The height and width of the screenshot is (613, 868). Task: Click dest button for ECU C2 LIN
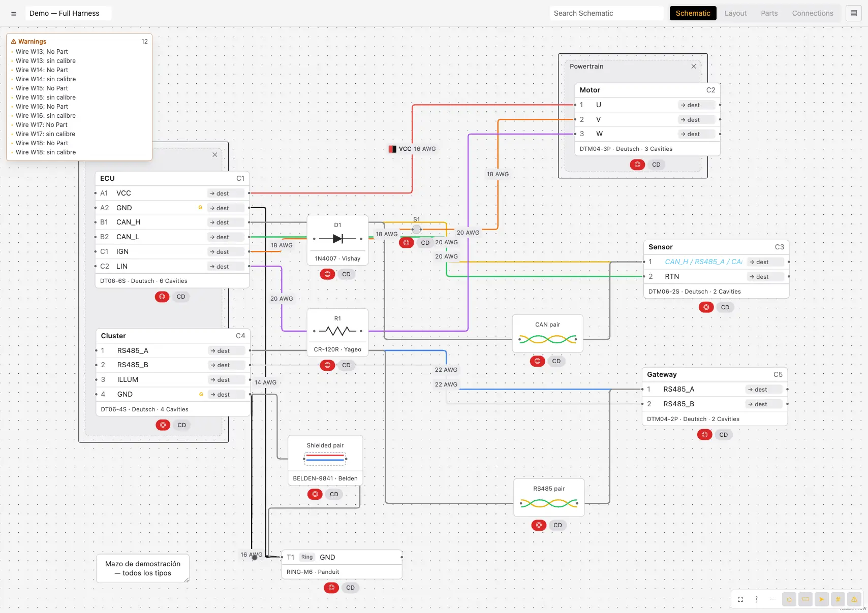pos(226,267)
